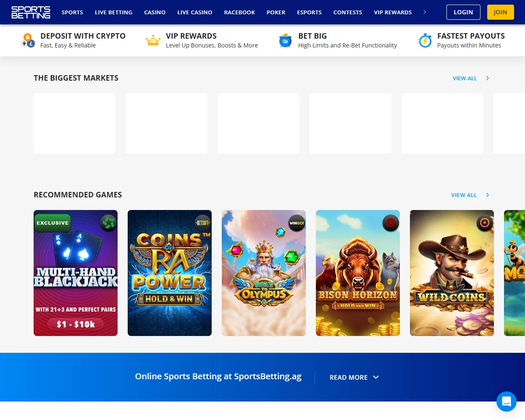Launch the Wild Coins game
This screenshot has height=420, width=525.
tap(452, 273)
